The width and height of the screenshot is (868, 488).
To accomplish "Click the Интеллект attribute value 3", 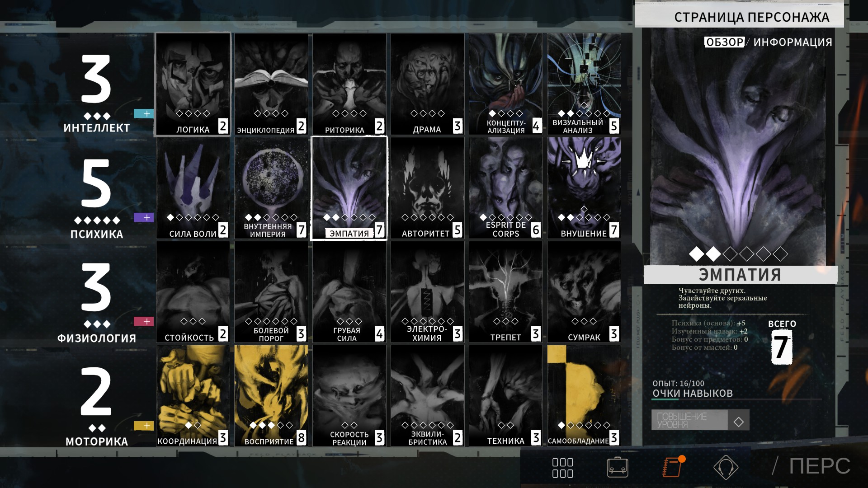I will [x=96, y=80].
